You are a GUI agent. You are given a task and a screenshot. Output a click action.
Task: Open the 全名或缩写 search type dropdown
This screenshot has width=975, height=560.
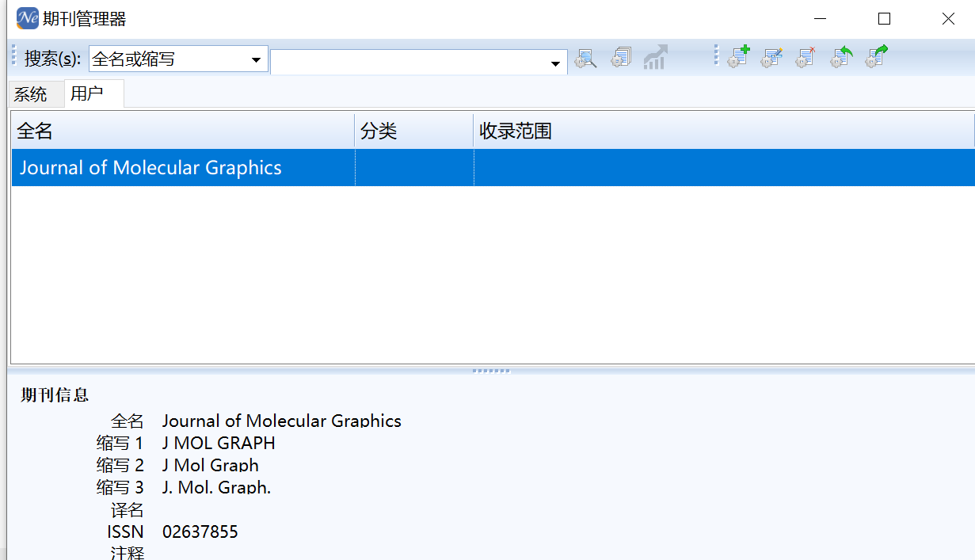(x=256, y=59)
